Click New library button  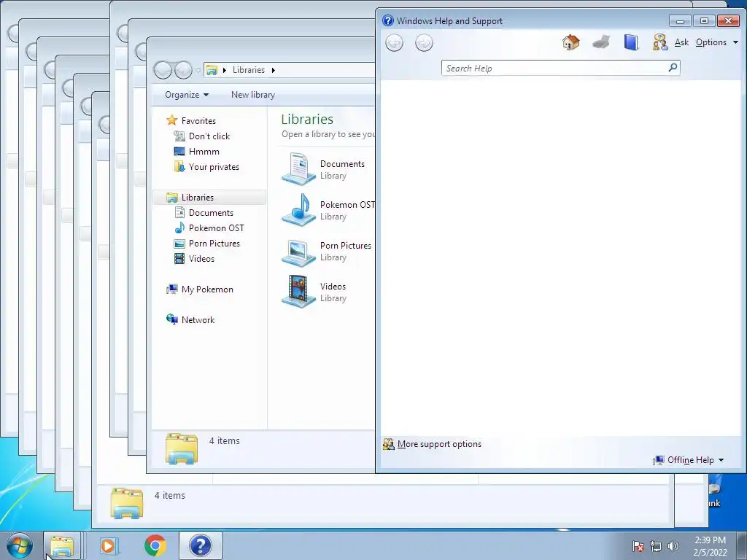(x=253, y=95)
